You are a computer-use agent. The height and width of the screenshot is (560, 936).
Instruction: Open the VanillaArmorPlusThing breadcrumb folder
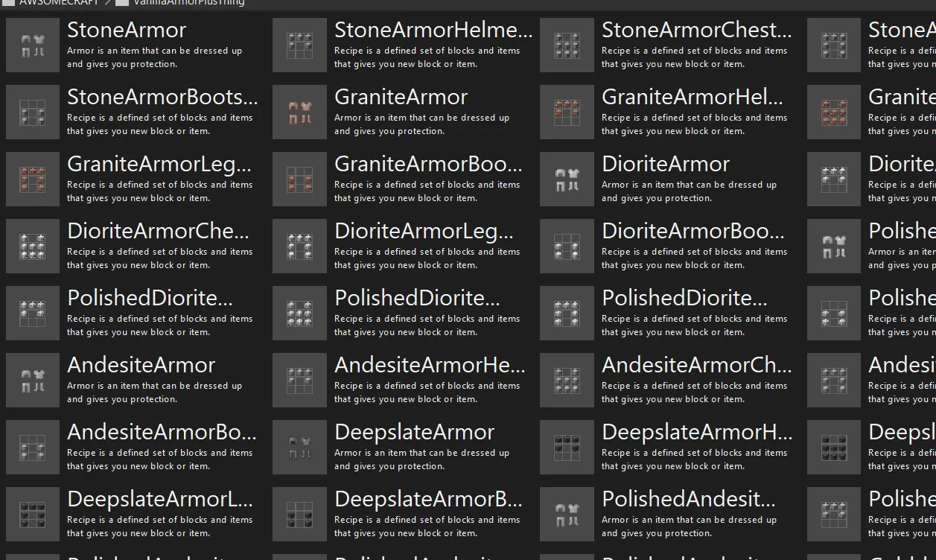(188, 2)
